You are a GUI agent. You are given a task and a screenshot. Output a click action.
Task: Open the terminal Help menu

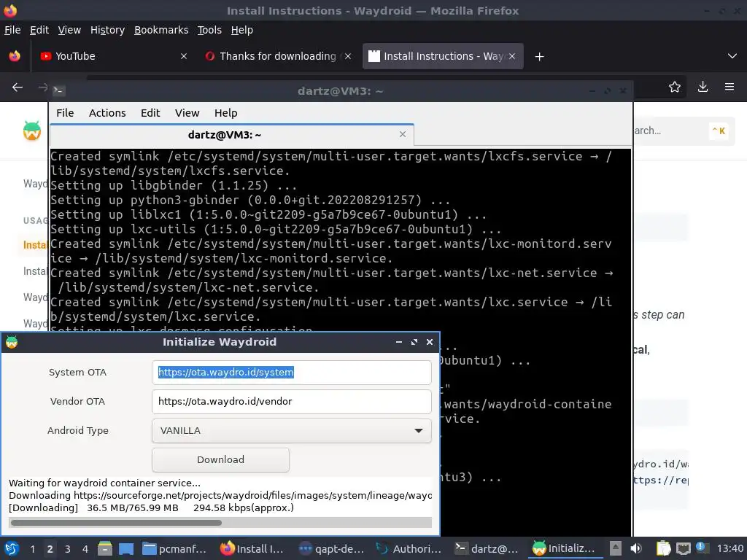225,113
